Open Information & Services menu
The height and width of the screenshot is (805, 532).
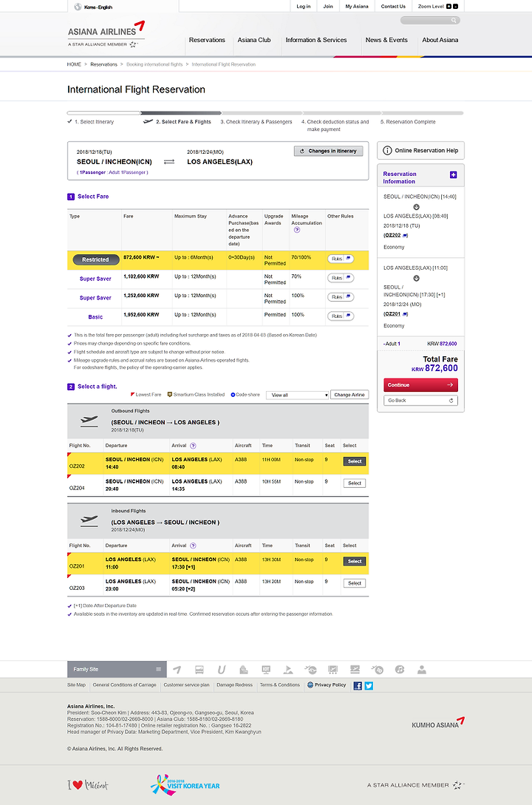pyautogui.click(x=316, y=40)
